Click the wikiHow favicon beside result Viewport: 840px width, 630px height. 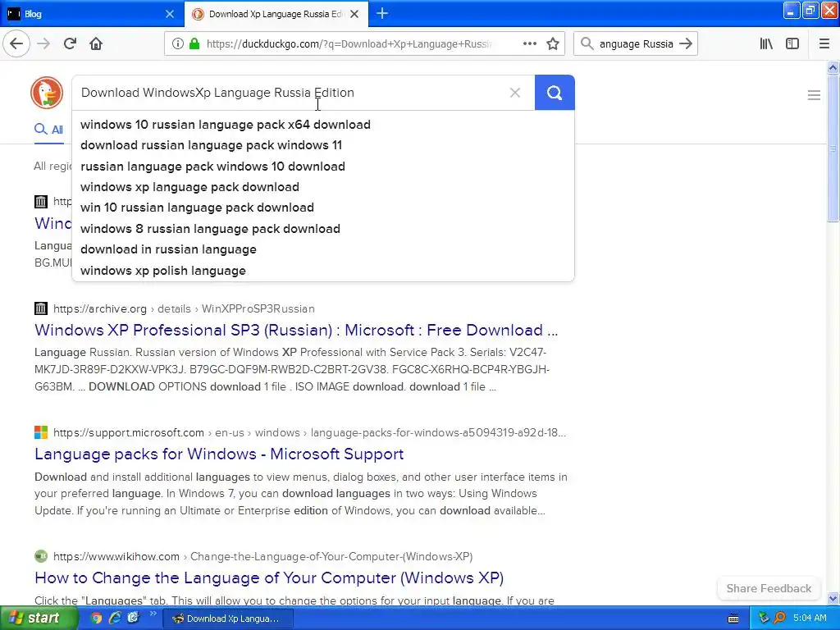click(41, 556)
